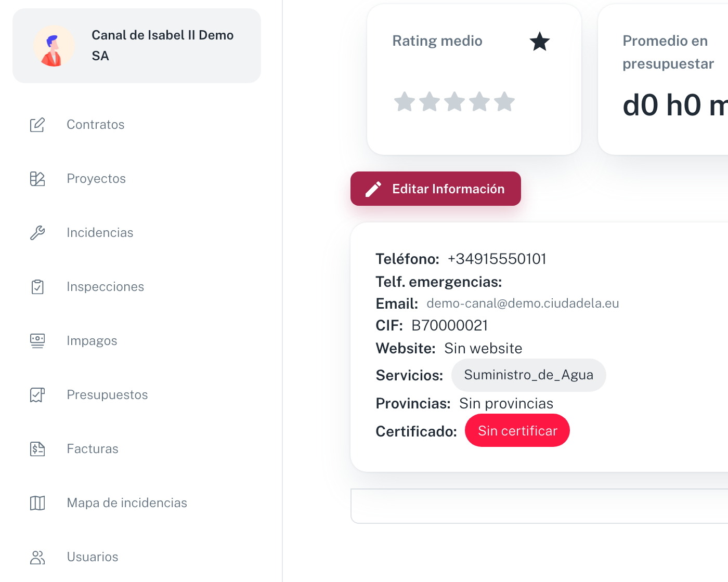Click the Promedio en presupuestar heading
The image size is (728, 582).
(x=668, y=52)
